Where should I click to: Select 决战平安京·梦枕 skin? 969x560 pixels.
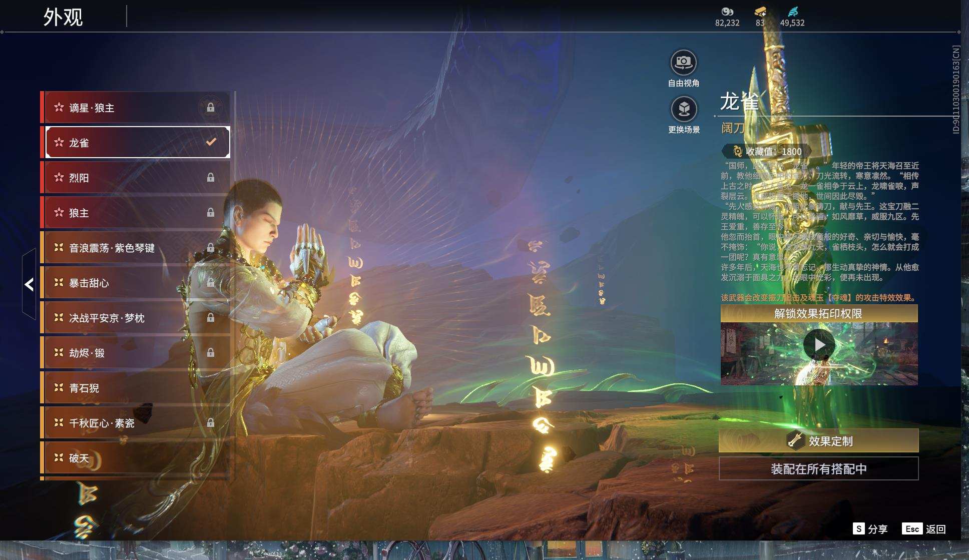tap(135, 318)
